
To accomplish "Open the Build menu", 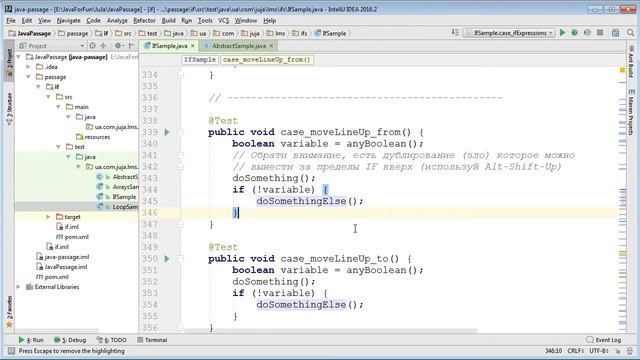I will (x=169, y=20).
